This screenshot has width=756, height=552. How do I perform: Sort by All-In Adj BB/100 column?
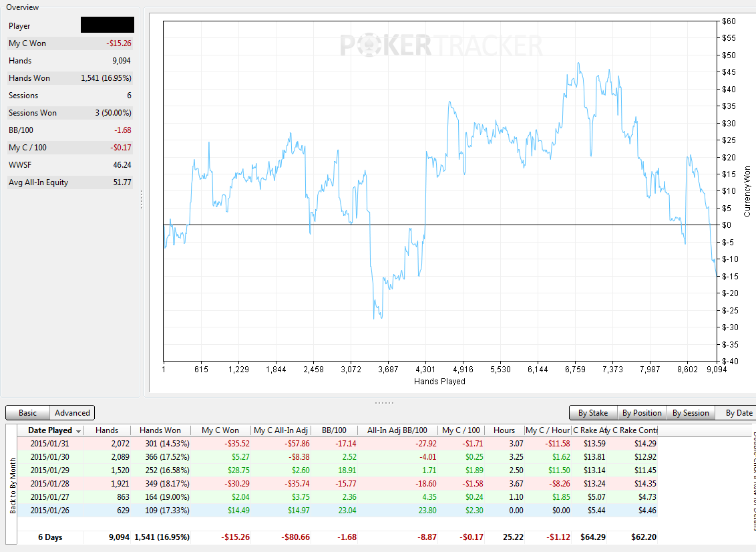[397, 430]
